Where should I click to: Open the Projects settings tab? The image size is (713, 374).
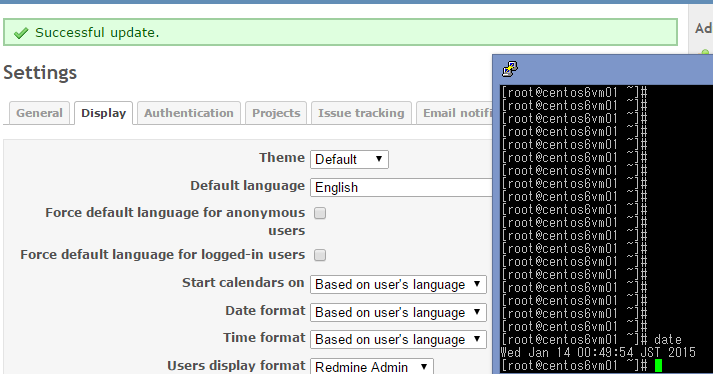point(276,113)
